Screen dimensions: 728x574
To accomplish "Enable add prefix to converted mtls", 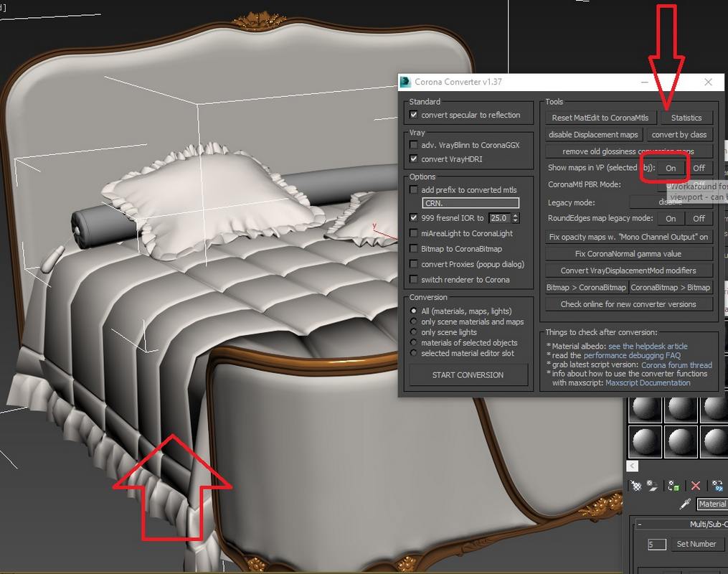I will 413,189.
